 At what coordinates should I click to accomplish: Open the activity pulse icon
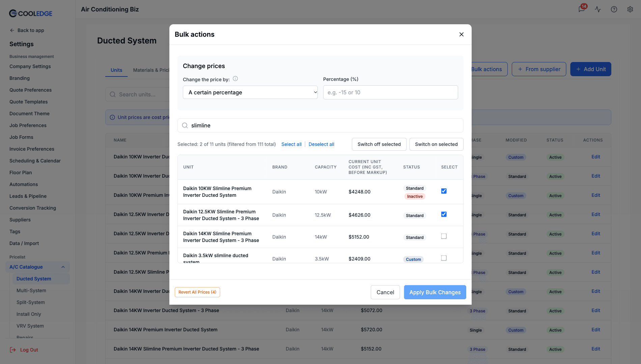(598, 9)
